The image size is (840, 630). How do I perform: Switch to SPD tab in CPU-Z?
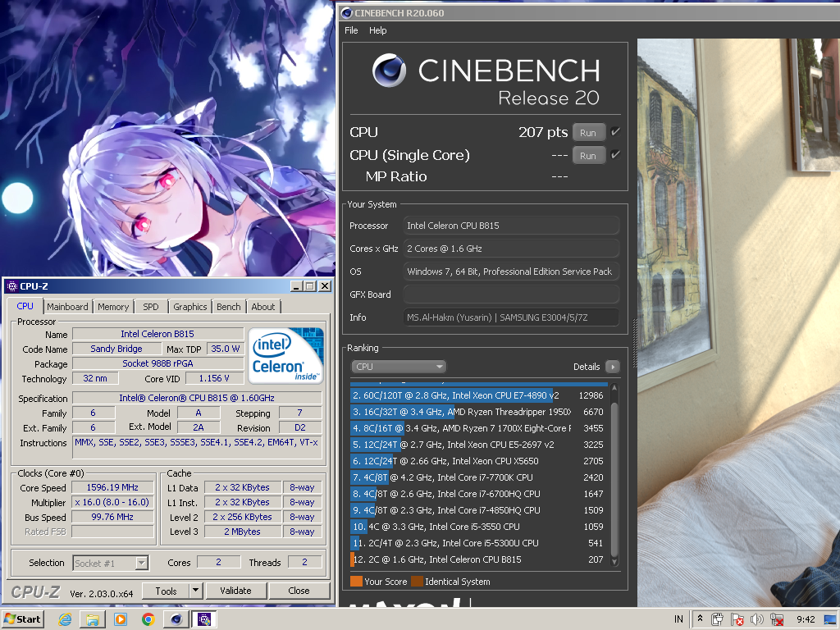pos(151,307)
